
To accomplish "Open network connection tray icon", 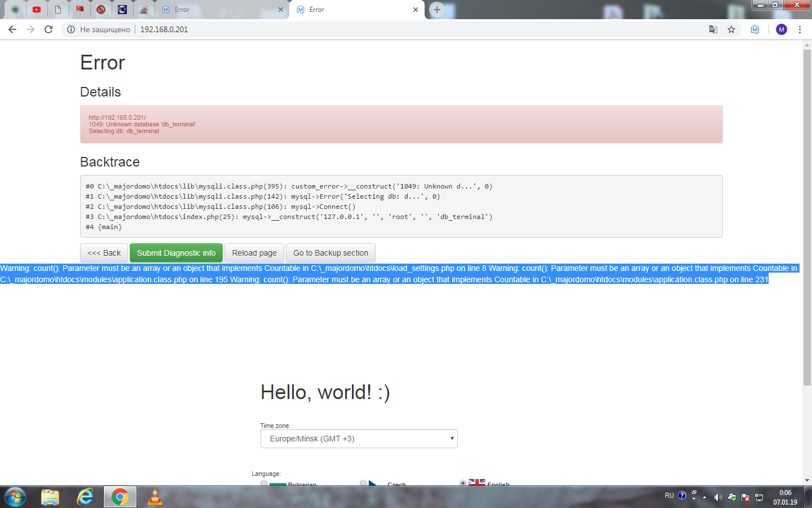I will point(759,497).
